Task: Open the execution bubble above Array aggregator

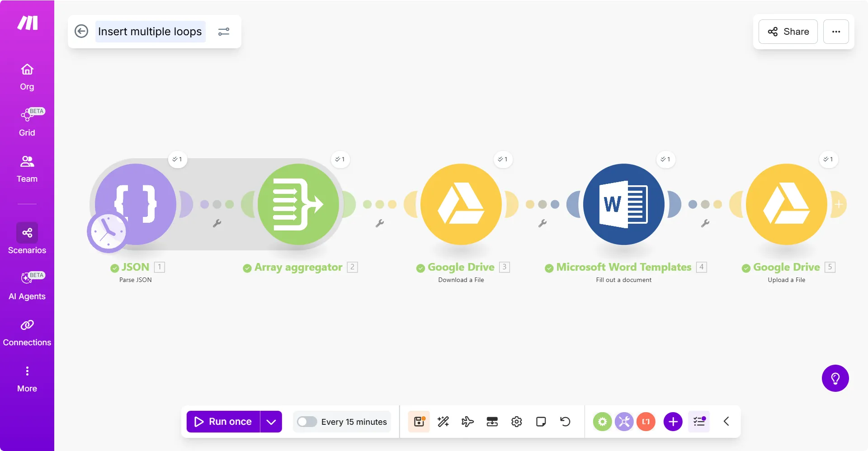Action: coord(340,159)
